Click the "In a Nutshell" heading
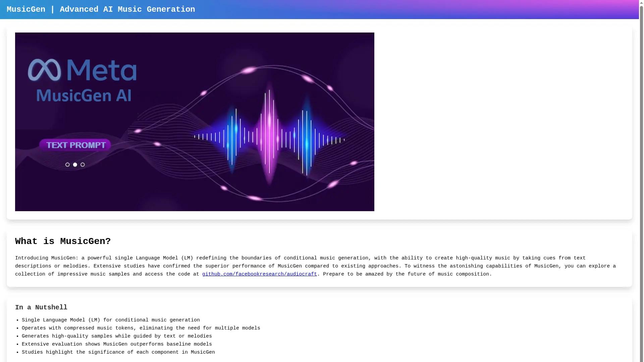 (x=41, y=307)
